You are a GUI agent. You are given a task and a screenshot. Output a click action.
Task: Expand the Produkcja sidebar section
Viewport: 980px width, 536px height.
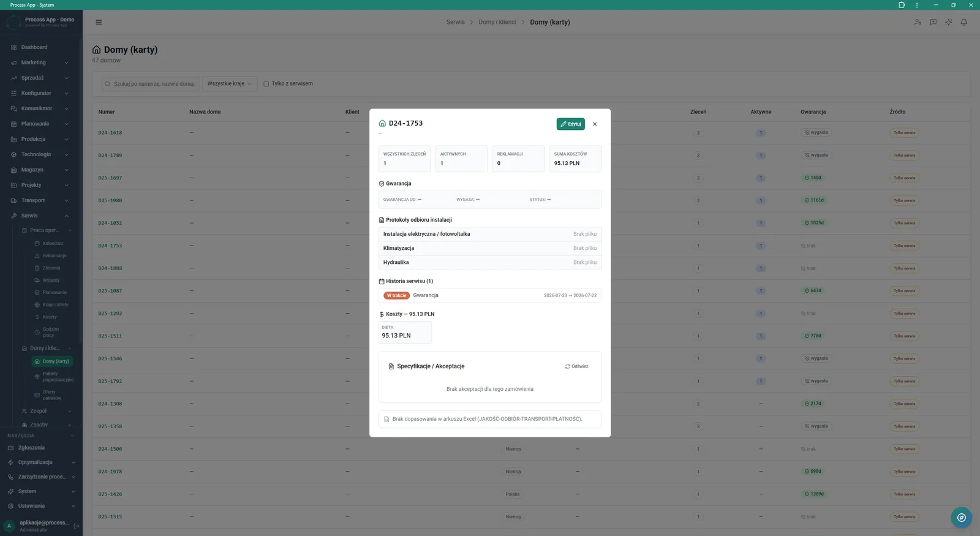click(41, 139)
